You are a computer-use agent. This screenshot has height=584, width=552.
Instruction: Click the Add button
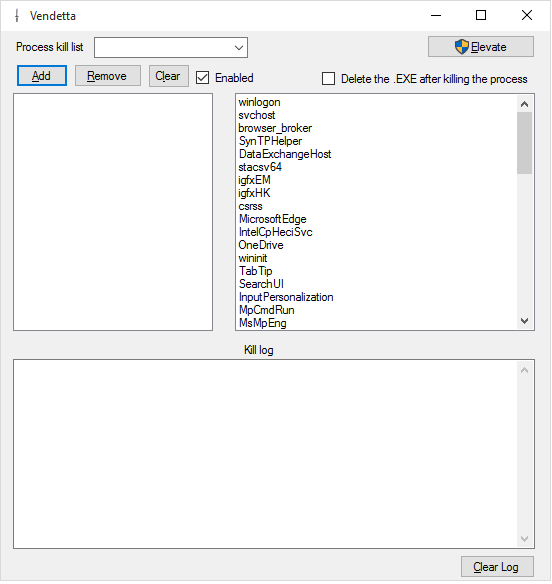point(42,76)
